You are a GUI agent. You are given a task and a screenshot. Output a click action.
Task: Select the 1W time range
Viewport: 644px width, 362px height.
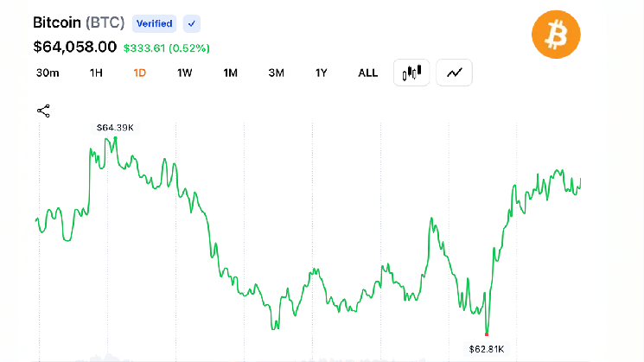[184, 73]
